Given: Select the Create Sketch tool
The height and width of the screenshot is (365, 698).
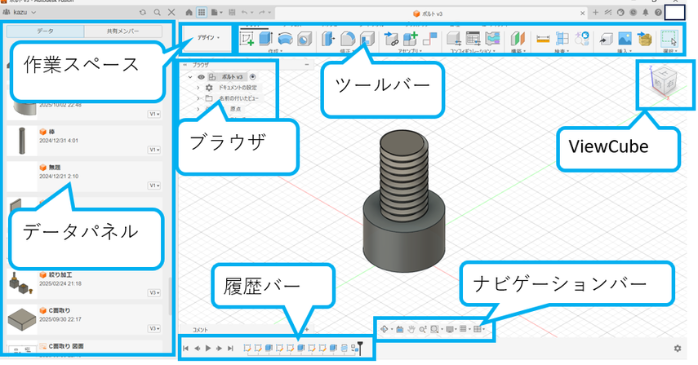Looking at the screenshot, I should tap(247, 39).
